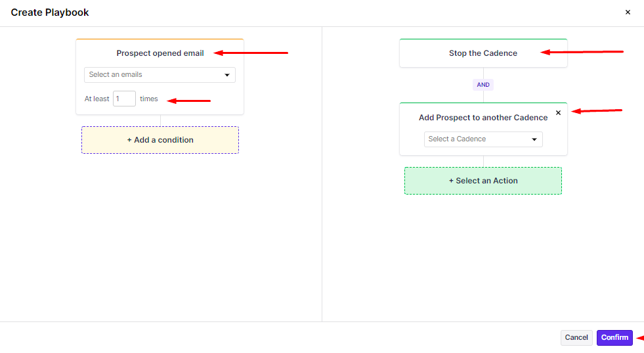Close the Create Playbook dialog
This screenshot has width=644, height=353.
(x=628, y=12)
